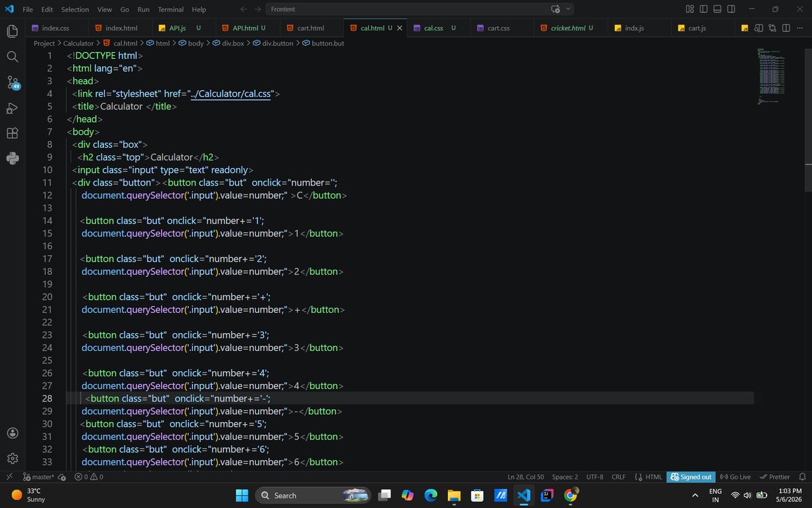Screen dimensions: 812x508
Task: Switch to the cal.css tab
Action: [x=439, y=28]
